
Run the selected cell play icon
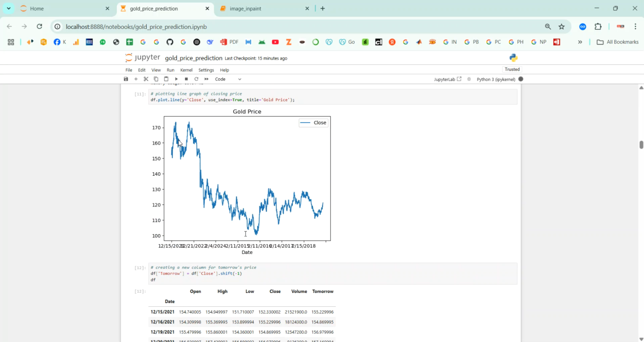(x=176, y=79)
